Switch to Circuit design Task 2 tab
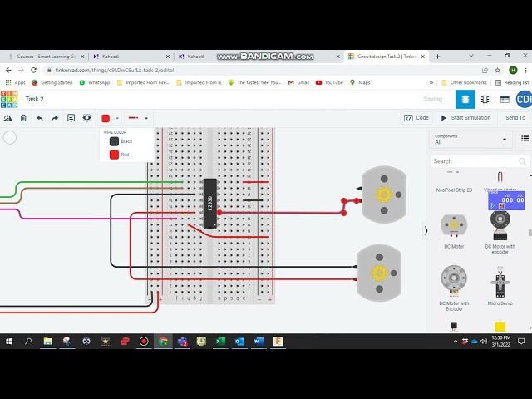532x399 pixels. coord(387,57)
